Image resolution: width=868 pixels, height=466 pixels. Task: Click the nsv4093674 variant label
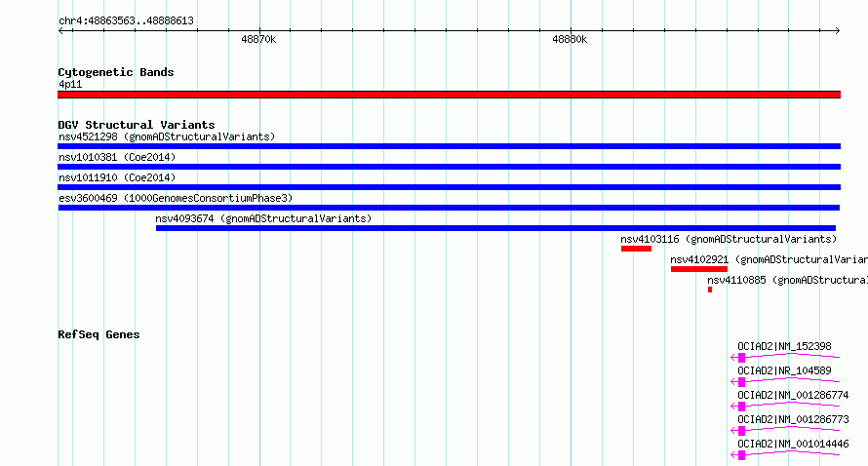point(263,218)
